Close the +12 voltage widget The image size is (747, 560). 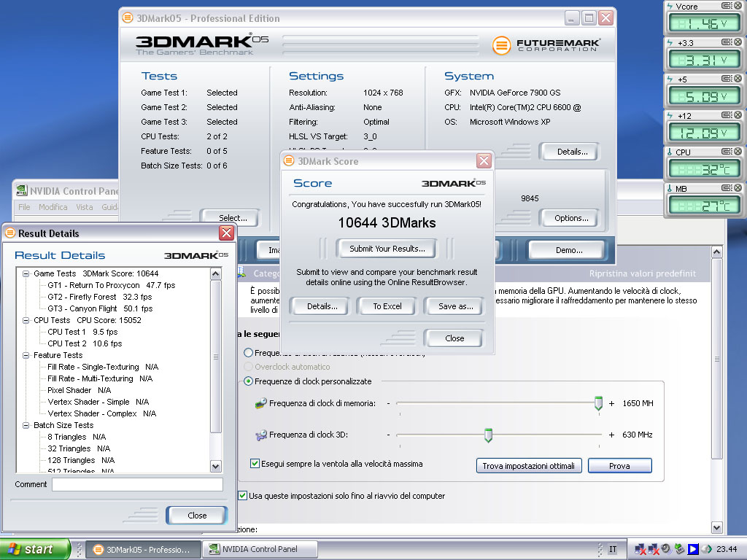tap(738, 114)
